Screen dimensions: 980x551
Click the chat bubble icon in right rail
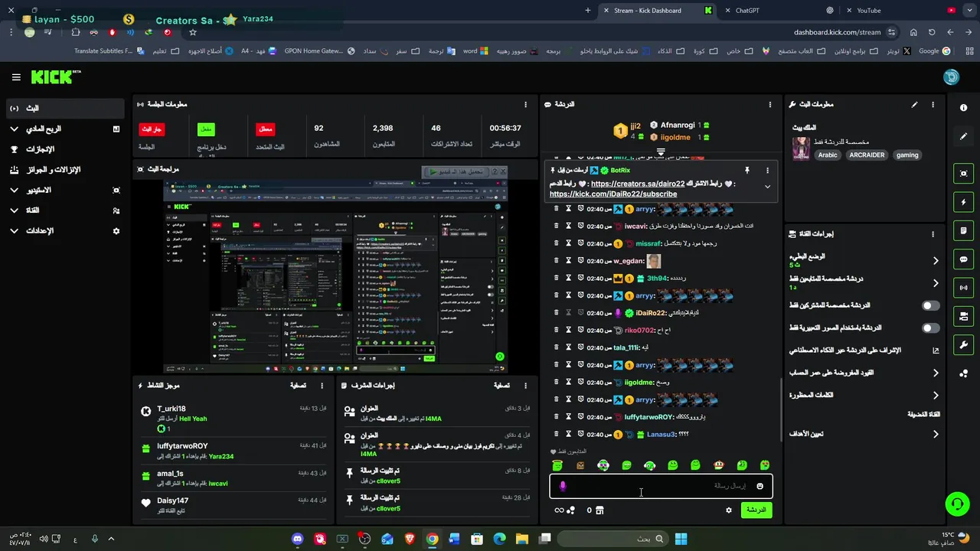[963, 259]
